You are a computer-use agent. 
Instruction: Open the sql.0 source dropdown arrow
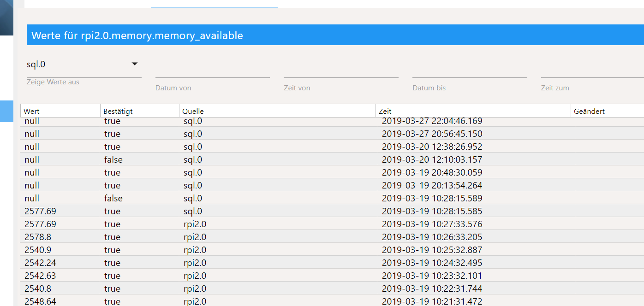click(135, 64)
